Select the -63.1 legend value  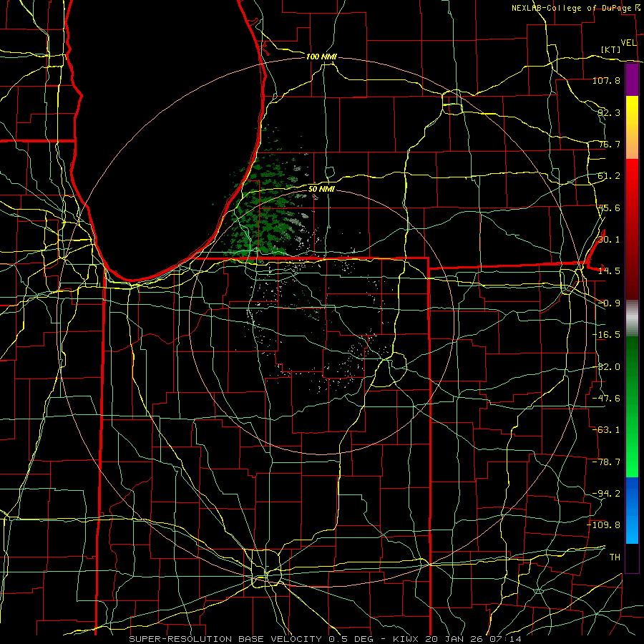[x=606, y=430]
